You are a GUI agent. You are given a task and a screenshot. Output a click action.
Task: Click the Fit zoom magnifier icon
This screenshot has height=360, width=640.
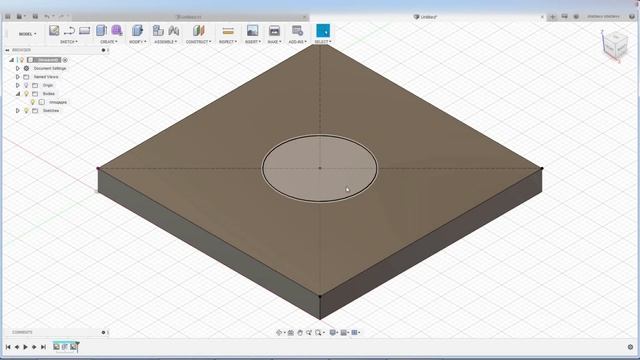[318, 333]
